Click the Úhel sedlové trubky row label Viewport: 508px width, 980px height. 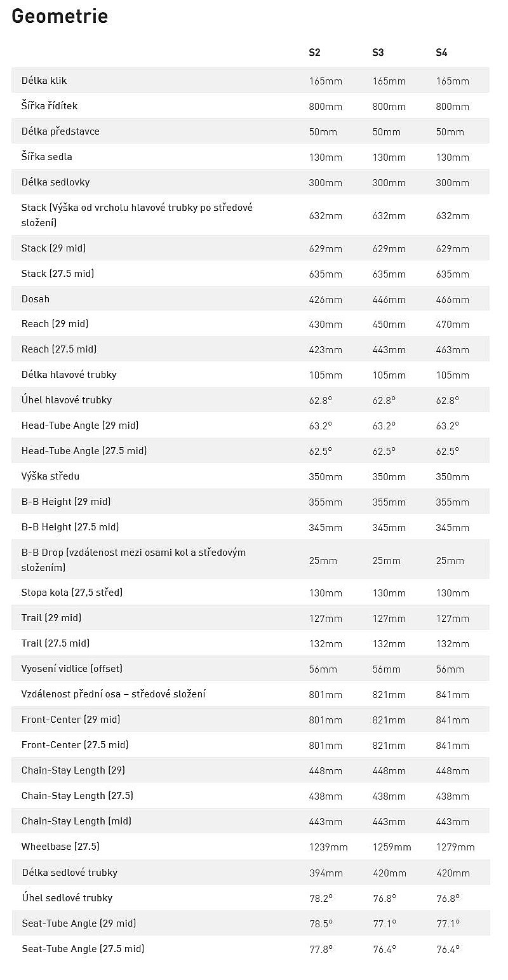67,898
